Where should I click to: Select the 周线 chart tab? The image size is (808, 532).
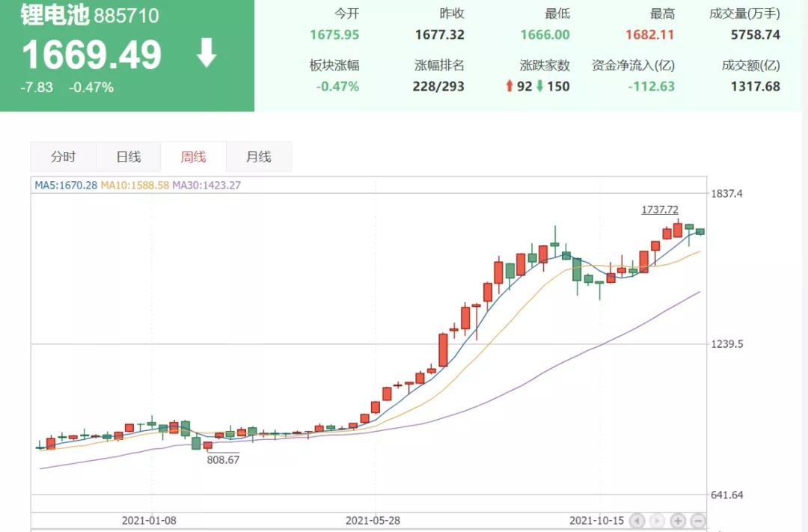click(x=193, y=156)
